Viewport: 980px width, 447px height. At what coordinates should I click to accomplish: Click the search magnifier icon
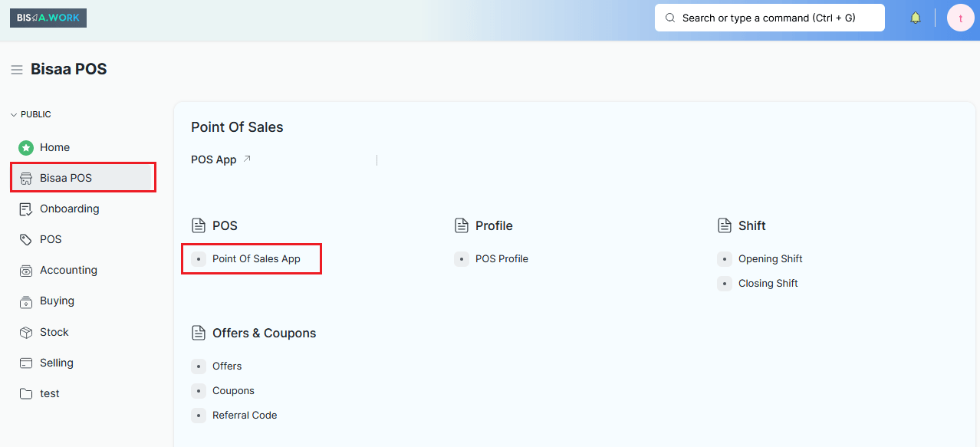670,18
